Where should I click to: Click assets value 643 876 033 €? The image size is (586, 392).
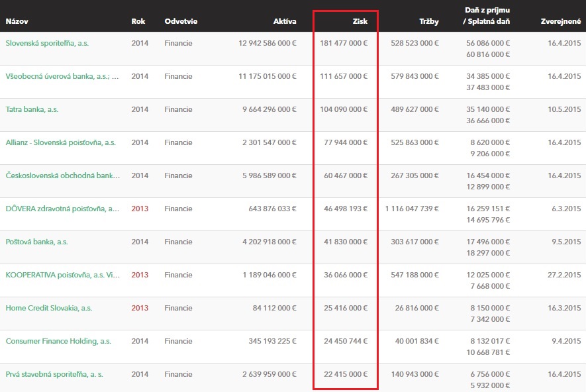point(272,209)
